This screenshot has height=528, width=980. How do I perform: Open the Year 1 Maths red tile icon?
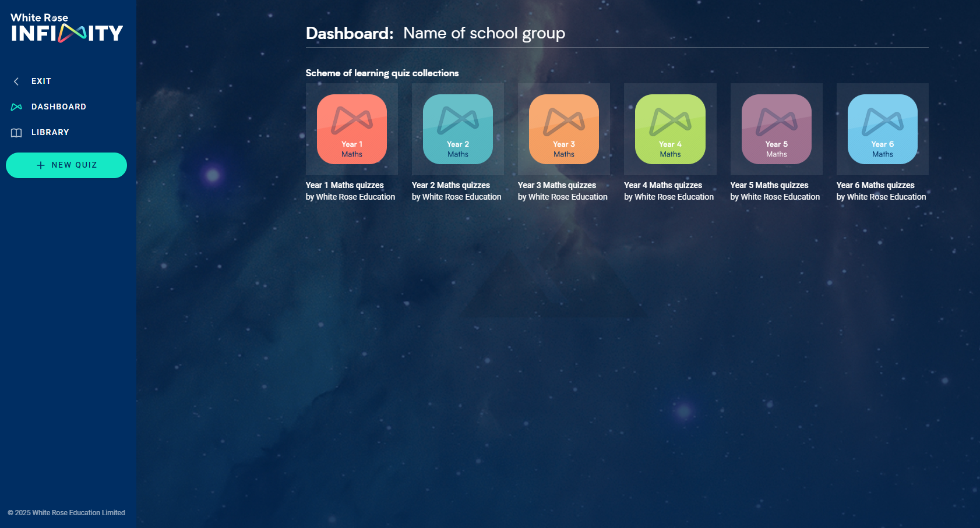click(x=351, y=129)
